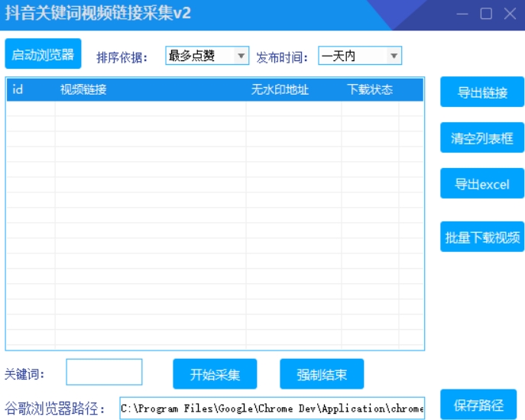The height and width of the screenshot is (420, 525).
Task: Close the 抖音关键词视频链接采集 window
Action: point(509,14)
